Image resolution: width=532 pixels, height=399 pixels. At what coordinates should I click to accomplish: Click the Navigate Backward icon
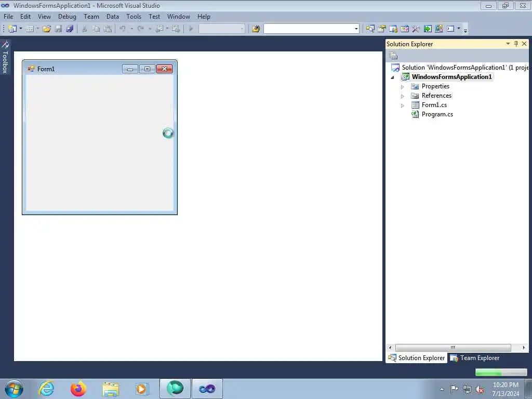tap(159, 29)
